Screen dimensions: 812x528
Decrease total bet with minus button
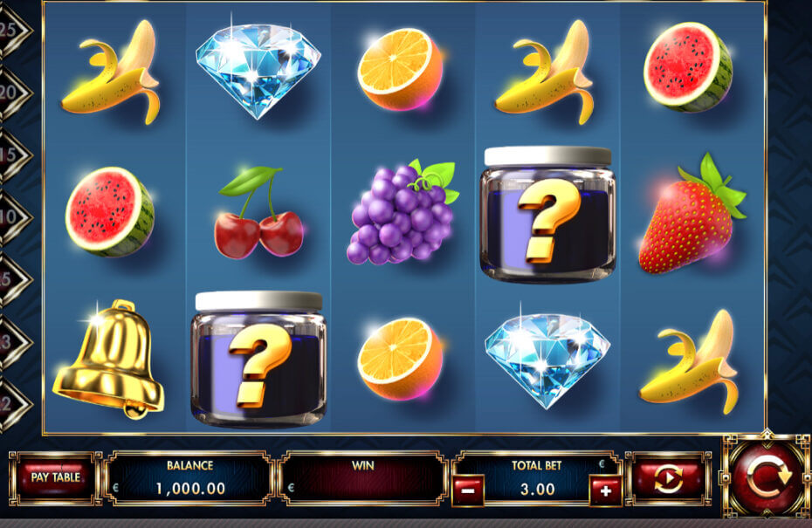tap(468, 490)
